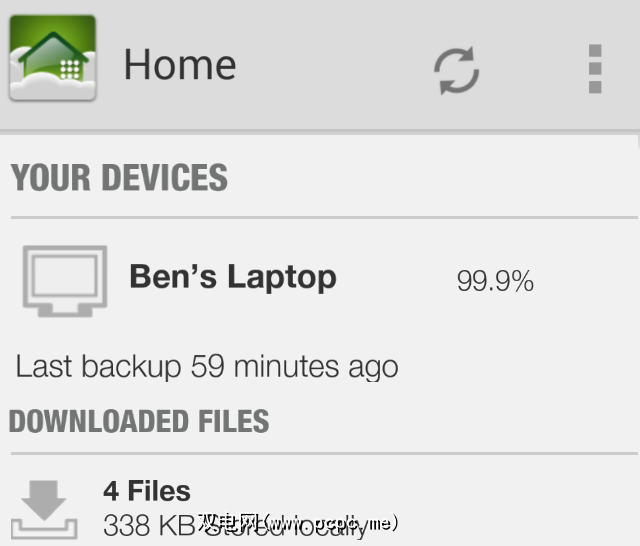Screen dimensions: 640x546
Task: Tap the download tray icon
Action: (43, 509)
